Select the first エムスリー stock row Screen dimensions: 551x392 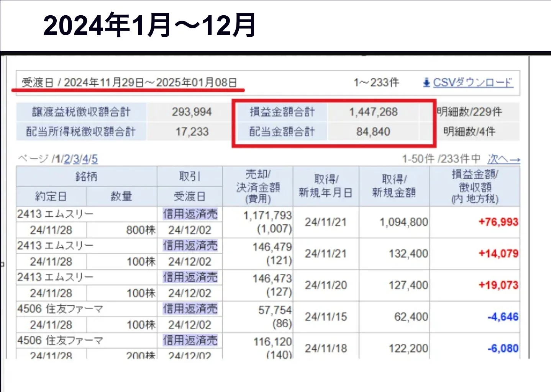[57, 214]
